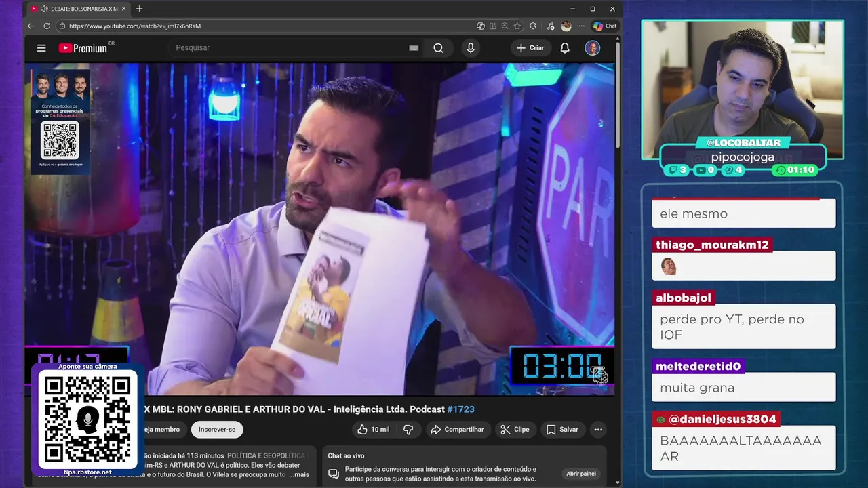Click the watermark icon at video corner
Viewport: 868px width, 488px height.
[x=600, y=375]
